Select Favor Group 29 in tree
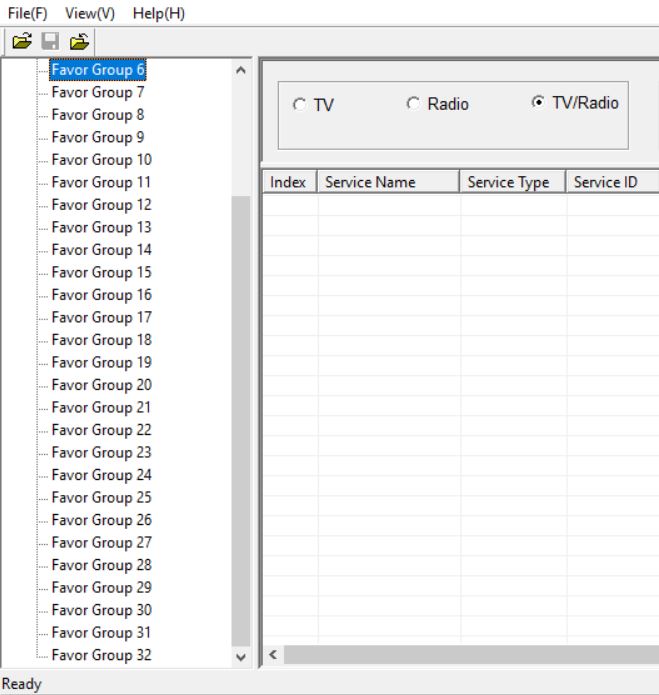Image resolution: width=659 pixels, height=695 pixels. 101,587
